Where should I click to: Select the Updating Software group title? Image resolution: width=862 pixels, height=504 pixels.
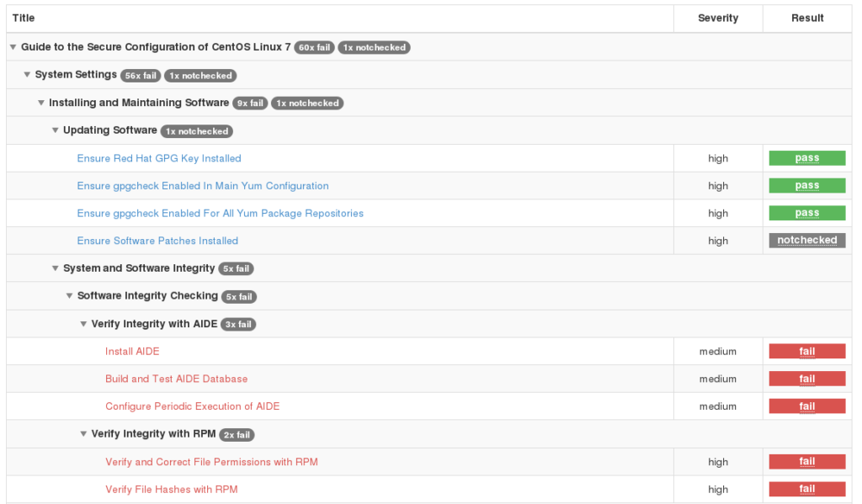(x=110, y=130)
